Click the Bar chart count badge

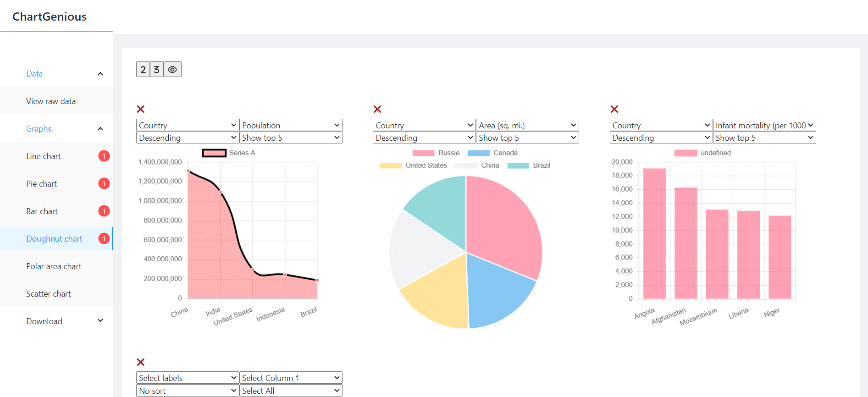tap(104, 211)
